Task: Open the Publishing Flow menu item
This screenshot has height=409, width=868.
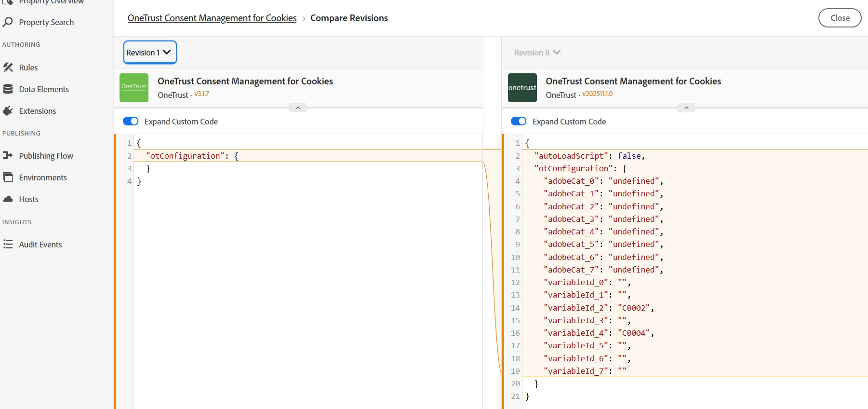Action: [46, 156]
